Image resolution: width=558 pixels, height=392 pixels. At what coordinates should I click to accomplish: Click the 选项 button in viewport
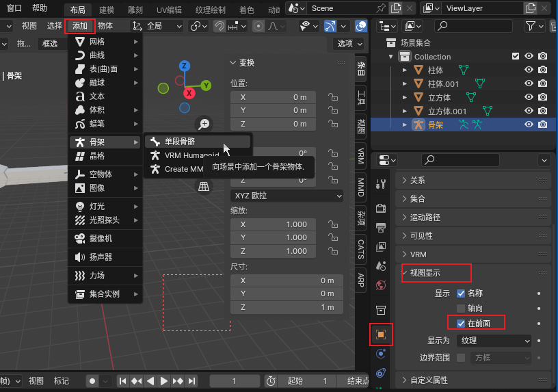349,44
